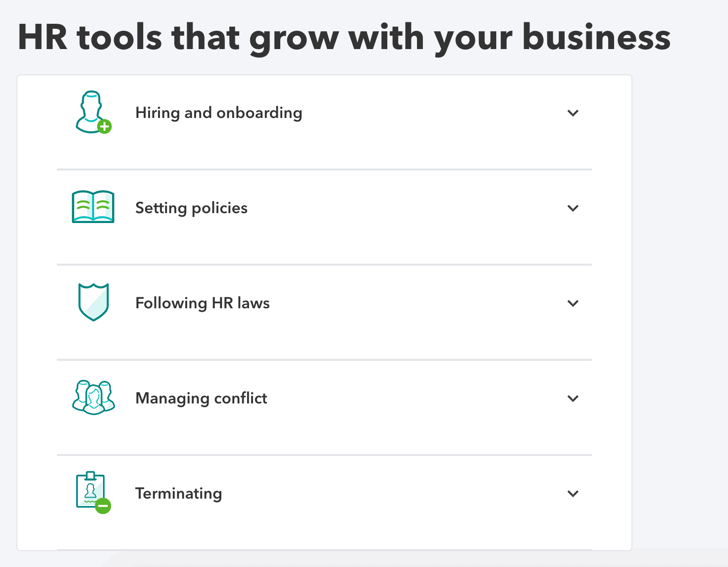Click the green minus on the terminating badge icon

coord(103,506)
